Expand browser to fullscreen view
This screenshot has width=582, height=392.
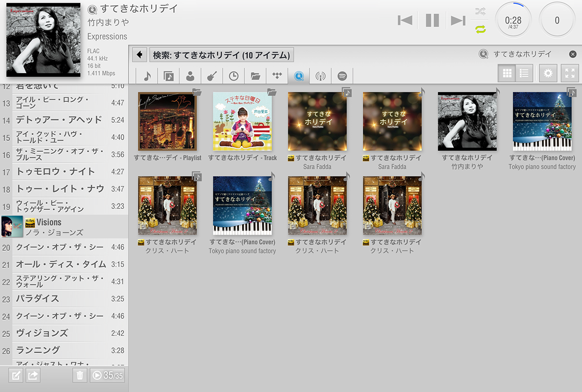(570, 74)
